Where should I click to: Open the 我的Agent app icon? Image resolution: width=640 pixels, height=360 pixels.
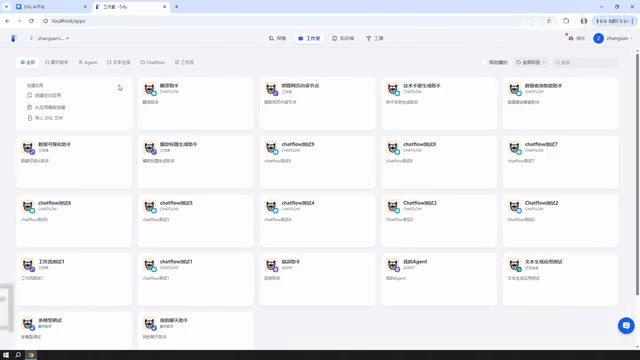coord(393,265)
